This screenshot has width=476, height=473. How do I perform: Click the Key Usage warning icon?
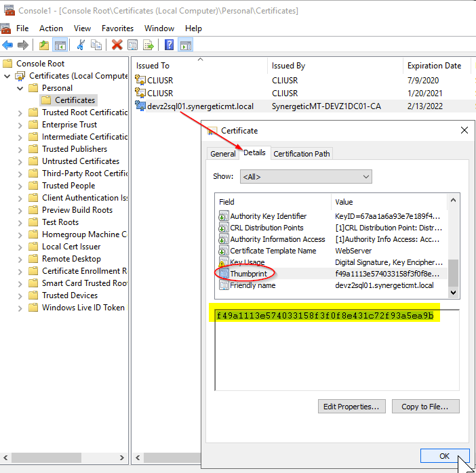pos(224,262)
